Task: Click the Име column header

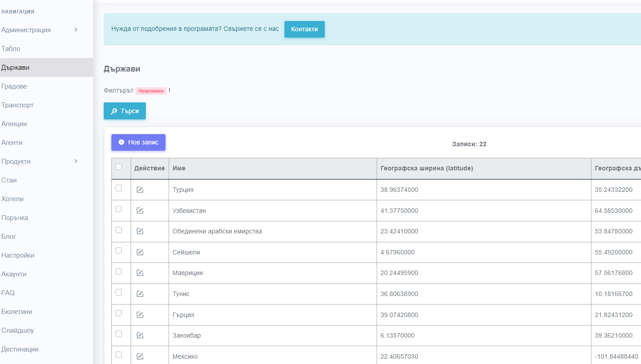Action: point(179,169)
